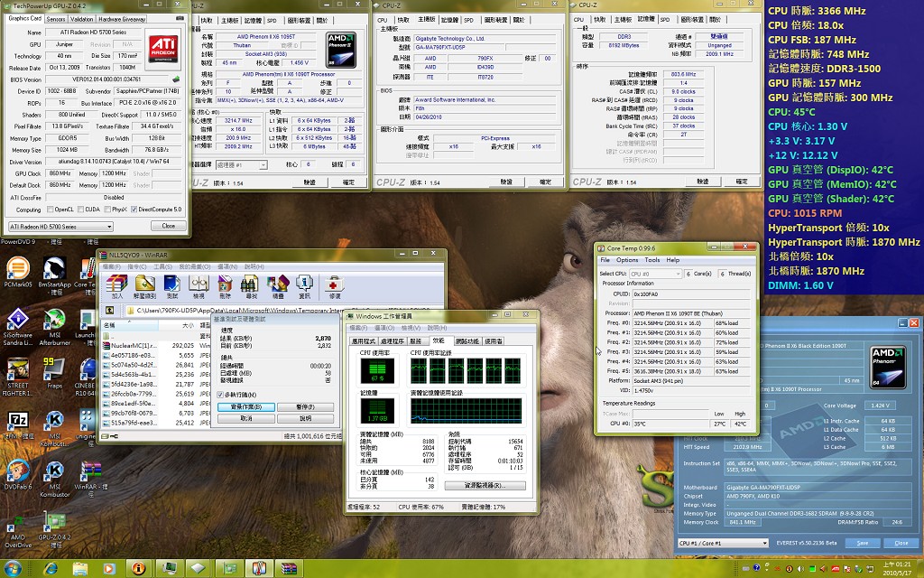Viewport: 924px width, 578px height.
Task: Open the CPU-Z 處理器 #1 dropdown
Action: click(242, 165)
